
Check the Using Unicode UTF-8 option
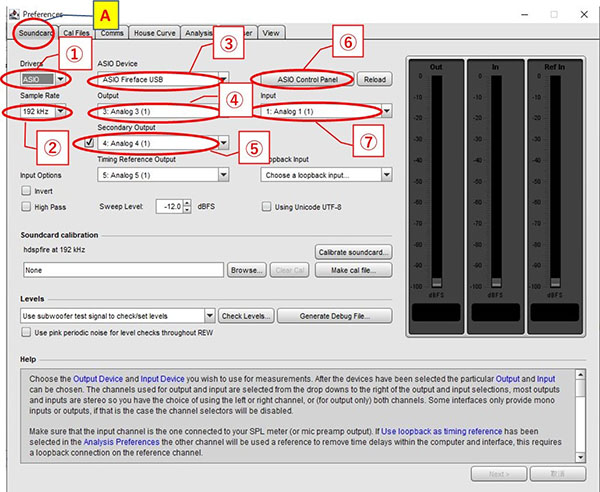point(267,206)
